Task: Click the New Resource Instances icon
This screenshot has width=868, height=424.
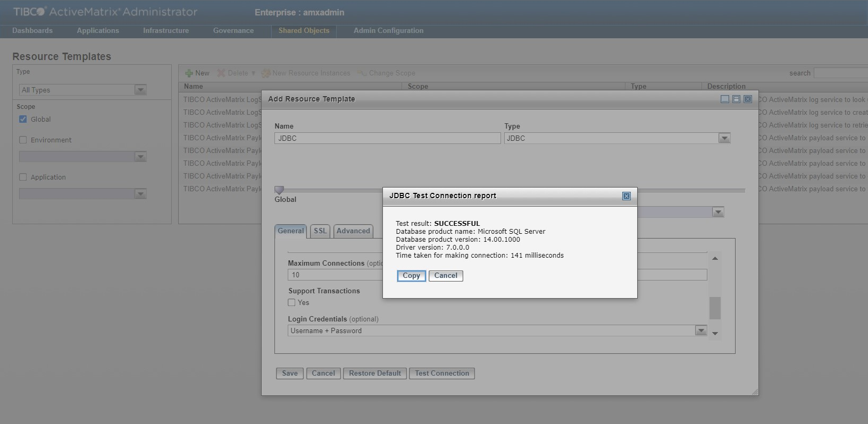Action: tap(266, 73)
